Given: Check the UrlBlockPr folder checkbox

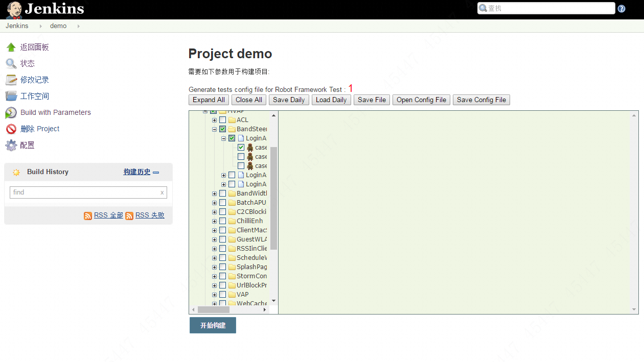Looking at the screenshot, I should point(222,285).
